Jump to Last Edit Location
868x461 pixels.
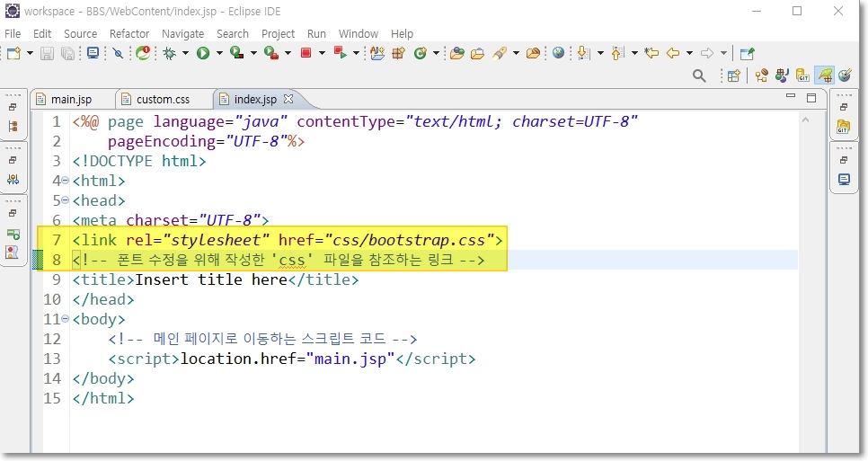[652, 53]
